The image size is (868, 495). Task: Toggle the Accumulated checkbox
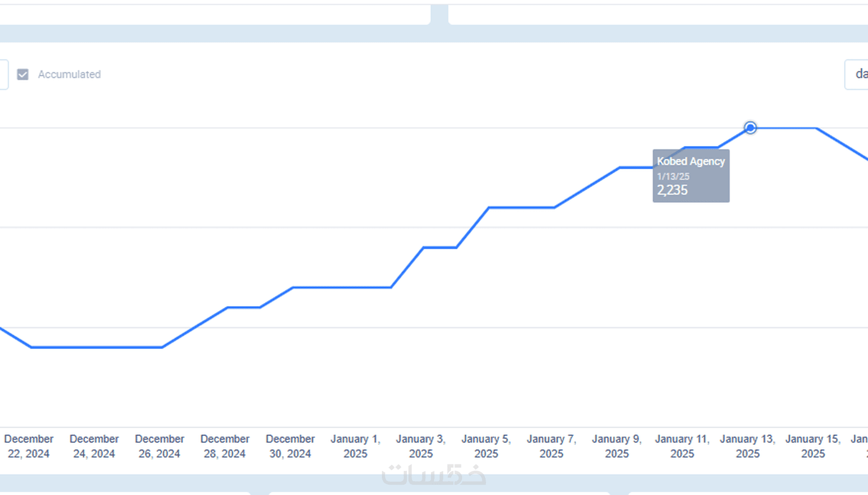click(22, 75)
